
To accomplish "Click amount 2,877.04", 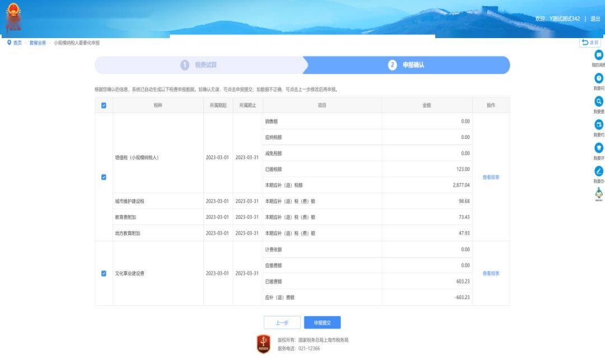I will (462, 185).
